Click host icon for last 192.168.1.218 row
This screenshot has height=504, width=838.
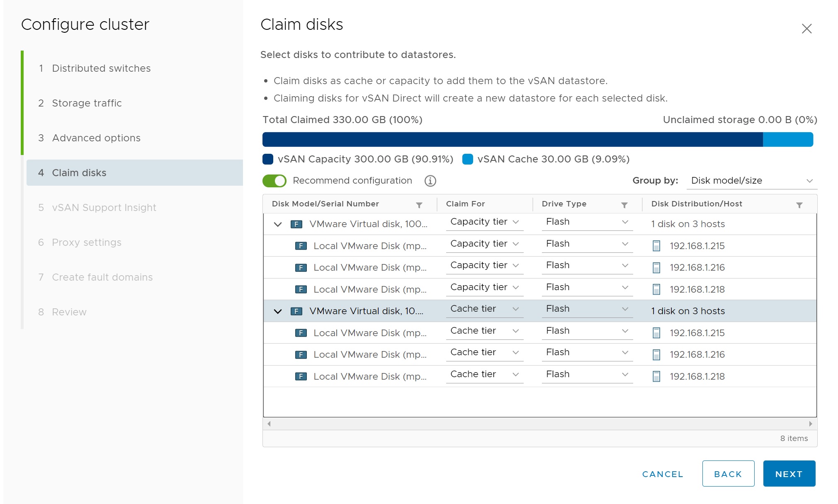click(656, 376)
